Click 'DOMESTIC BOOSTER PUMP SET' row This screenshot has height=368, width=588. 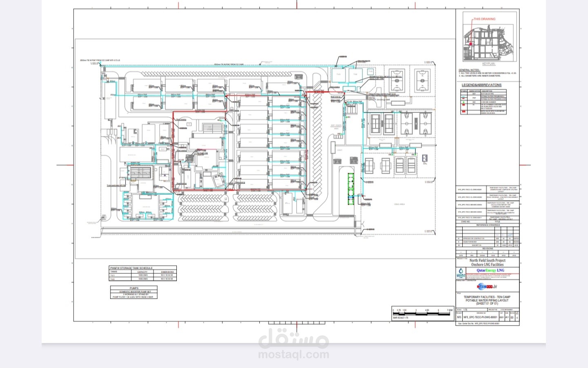[x=134, y=292]
